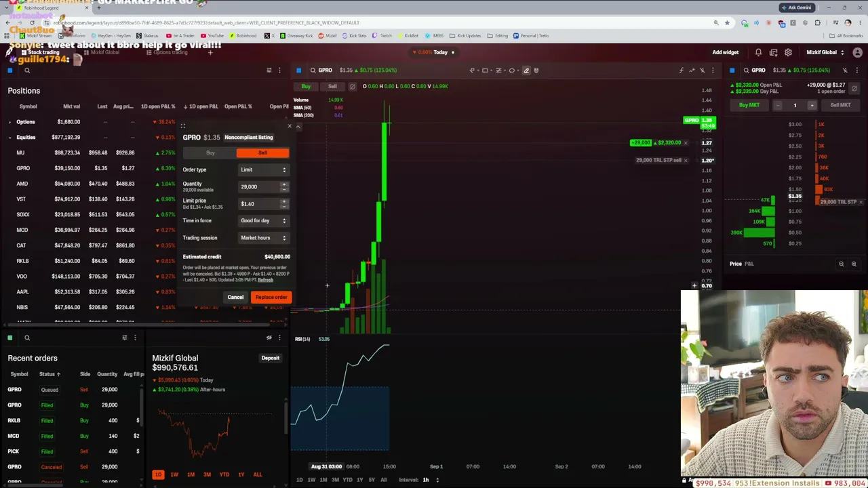Open the Recent orders three-dot menu
The height and width of the screenshot is (488, 868).
tap(135, 338)
